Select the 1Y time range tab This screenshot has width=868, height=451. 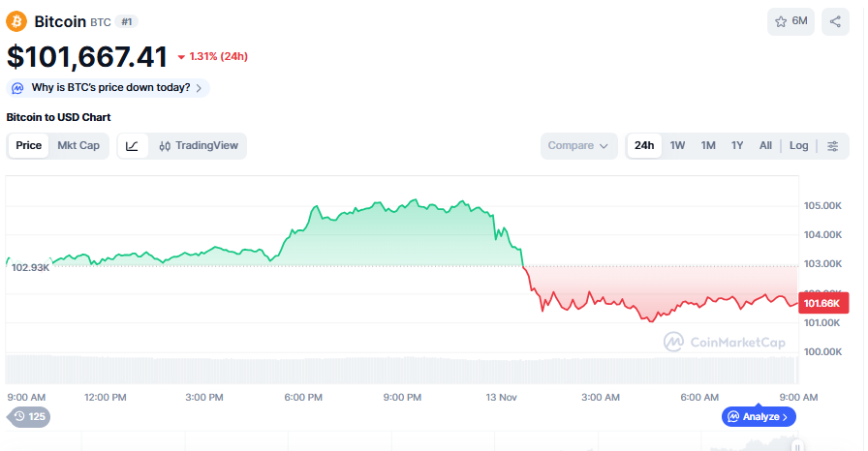point(737,146)
